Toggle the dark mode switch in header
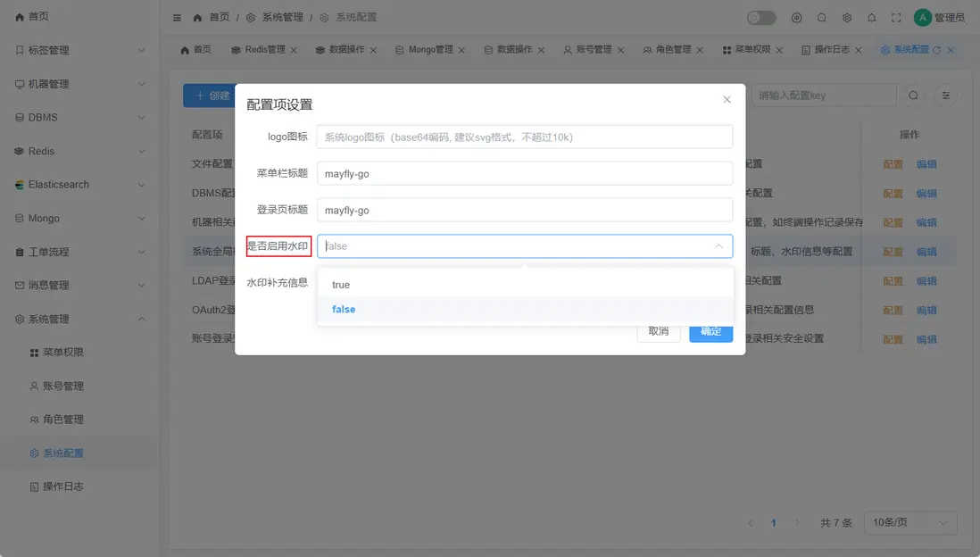Image resolution: width=980 pixels, height=557 pixels. coord(761,18)
